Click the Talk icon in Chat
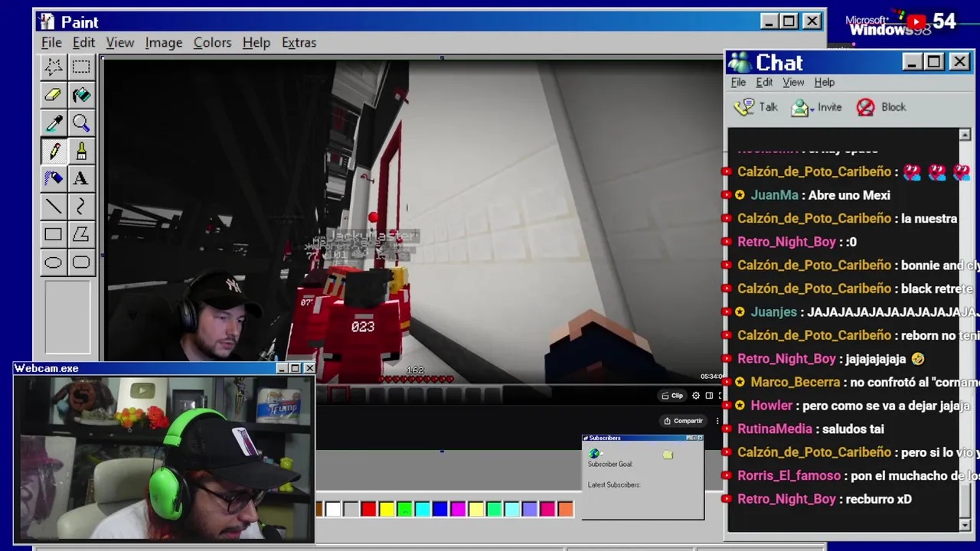This screenshot has width=980, height=551. click(744, 107)
